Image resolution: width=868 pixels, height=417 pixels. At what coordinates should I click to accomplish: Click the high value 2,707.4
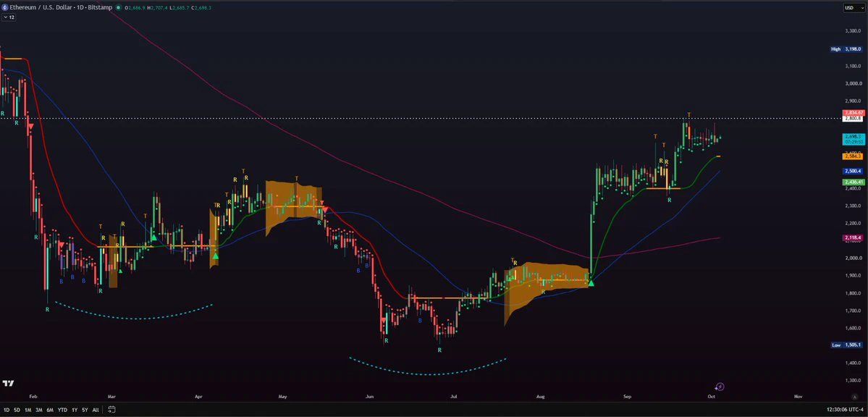157,8
